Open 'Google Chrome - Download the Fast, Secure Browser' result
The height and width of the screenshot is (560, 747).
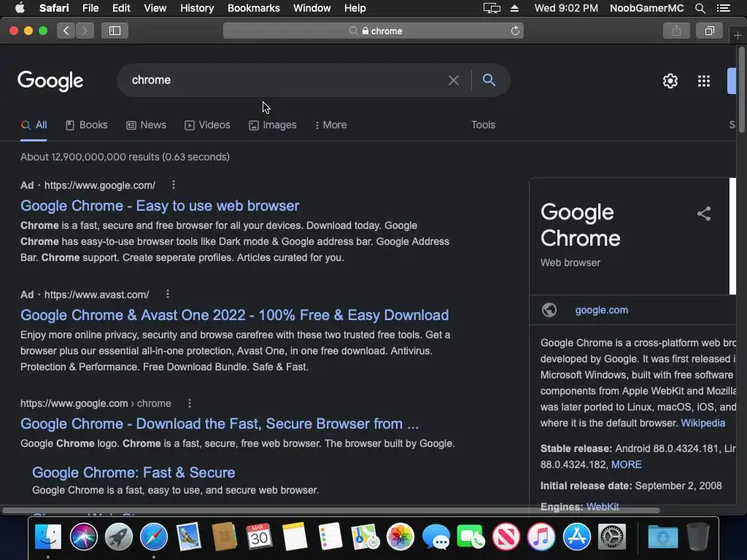click(x=220, y=424)
